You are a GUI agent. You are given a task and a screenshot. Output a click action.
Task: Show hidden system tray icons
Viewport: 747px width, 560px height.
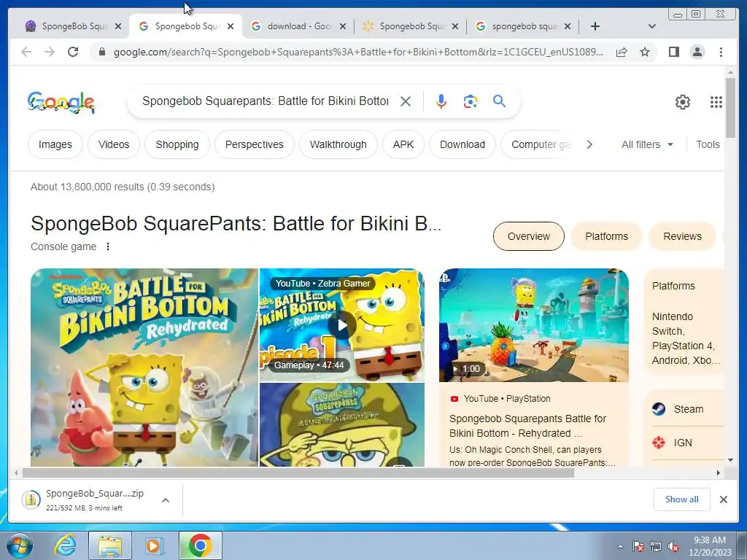coord(620,547)
